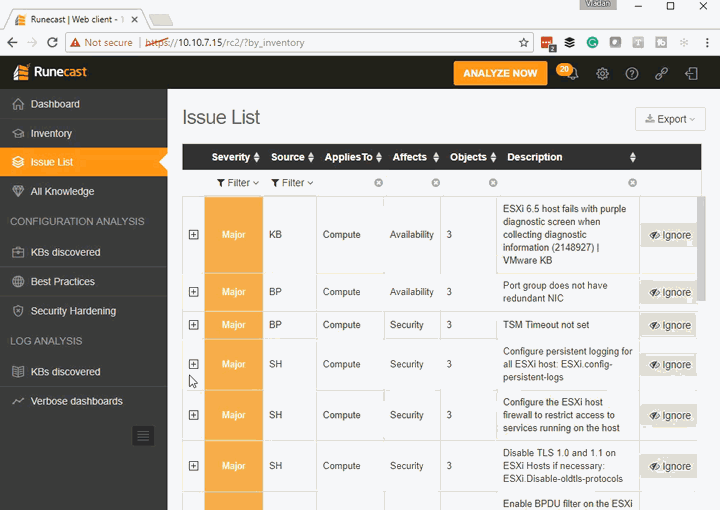
Task: Click the Vladan profile button in title bar
Action: [x=598, y=4]
